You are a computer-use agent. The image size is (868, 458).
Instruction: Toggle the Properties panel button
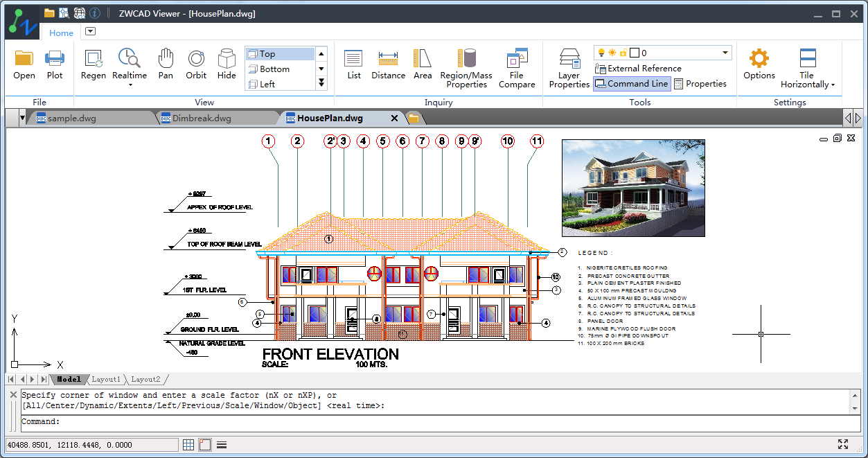[x=700, y=84]
